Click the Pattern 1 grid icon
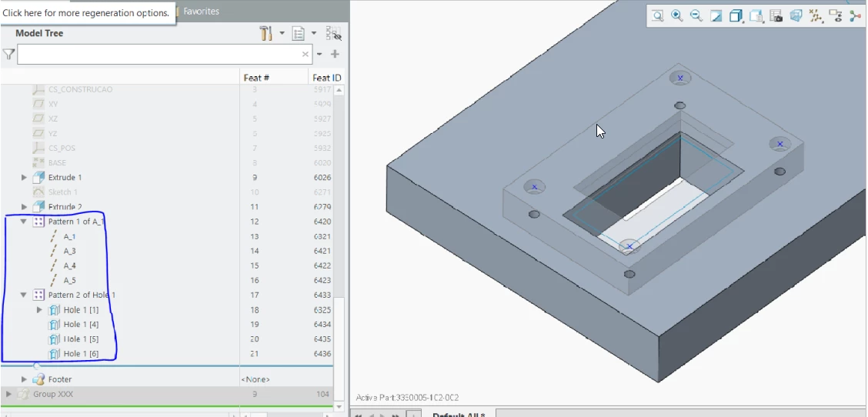The image size is (868, 417). coord(38,222)
